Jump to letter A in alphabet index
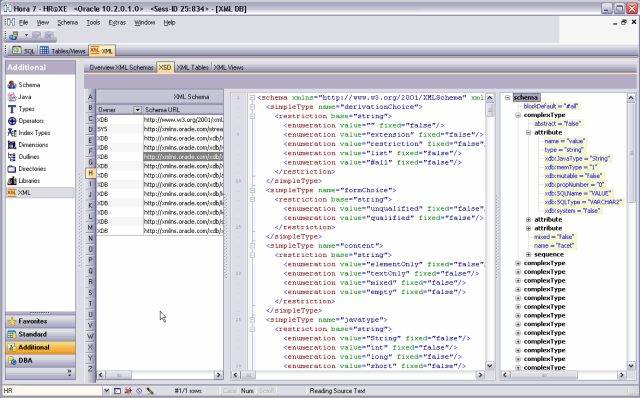Viewport: 640px width, 398px height. point(91,97)
